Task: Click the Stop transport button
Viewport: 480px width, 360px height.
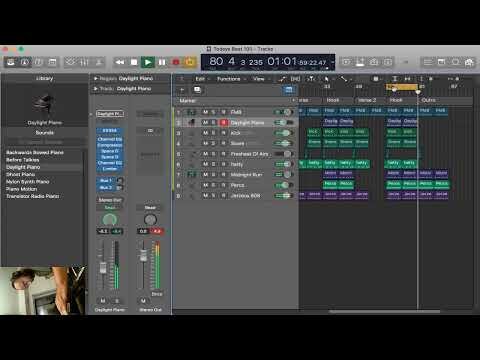Action: point(134,62)
